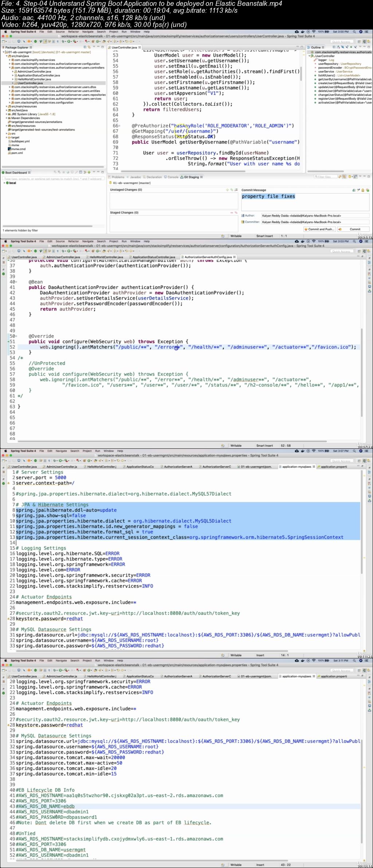This screenshot has height=868, width=373.
Task: Click the Author field in Git Staging
Action: pyautogui.click(x=315, y=215)
